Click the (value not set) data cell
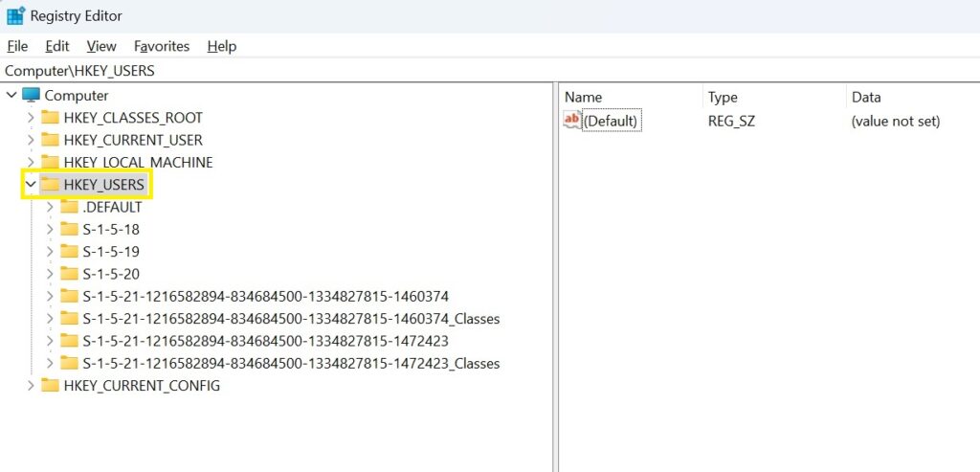 point(896,122)
